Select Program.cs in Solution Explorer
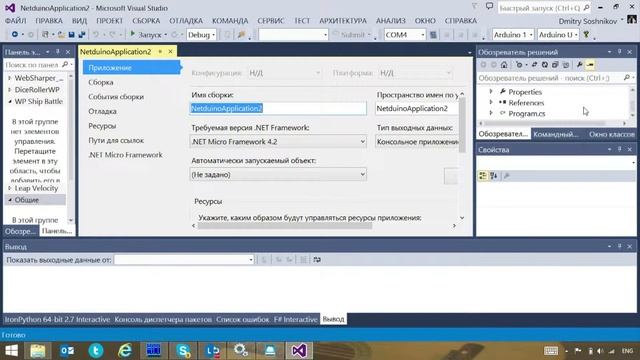This screenshot has width=640, height=360. click(x=527, y=113)
